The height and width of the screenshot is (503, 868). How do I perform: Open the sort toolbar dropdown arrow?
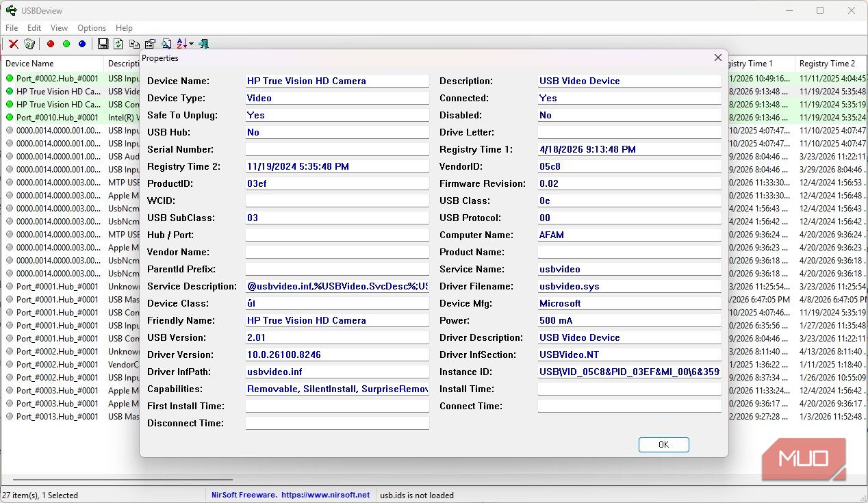[191, 44]
